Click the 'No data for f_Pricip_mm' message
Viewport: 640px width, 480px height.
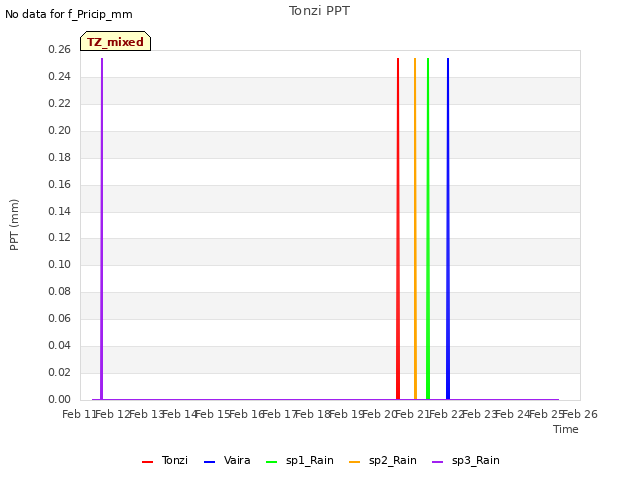point(69,14)
